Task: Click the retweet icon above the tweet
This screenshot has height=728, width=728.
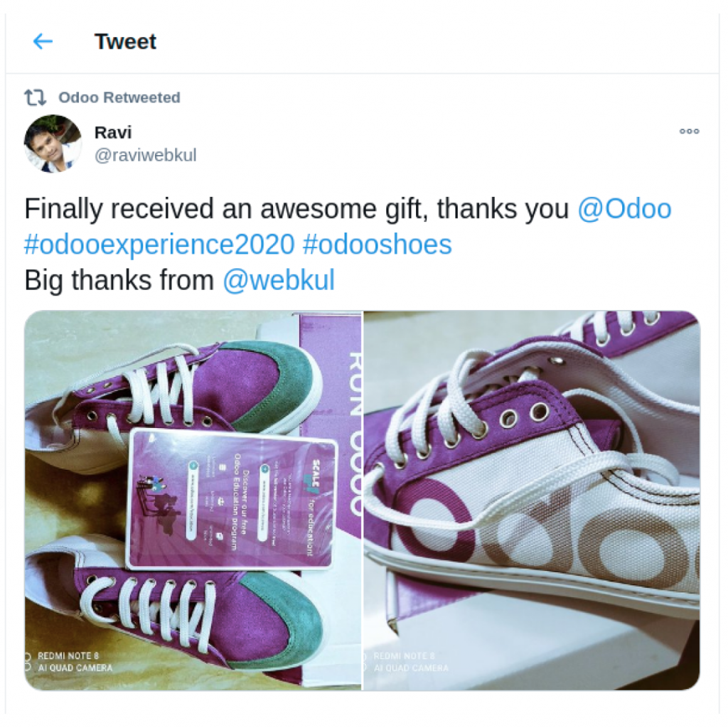Action: coord(36,97)
